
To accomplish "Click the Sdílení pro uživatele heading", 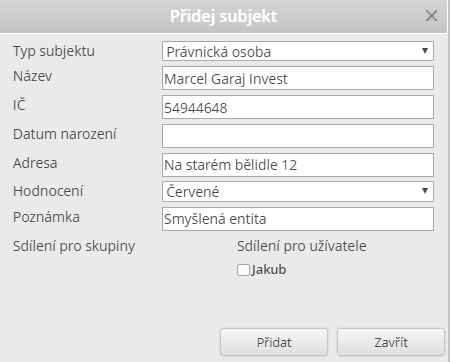I will click(302, 246).
